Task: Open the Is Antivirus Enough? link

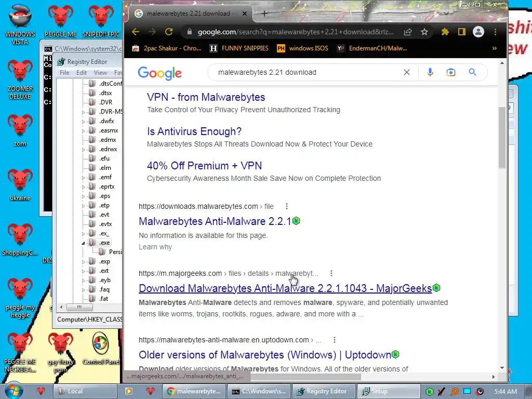Action: click(194, 131)
